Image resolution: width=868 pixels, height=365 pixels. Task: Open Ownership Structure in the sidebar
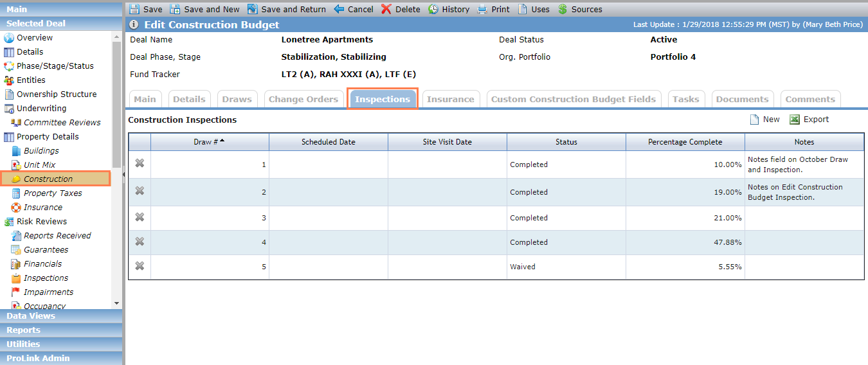point(57,94)
